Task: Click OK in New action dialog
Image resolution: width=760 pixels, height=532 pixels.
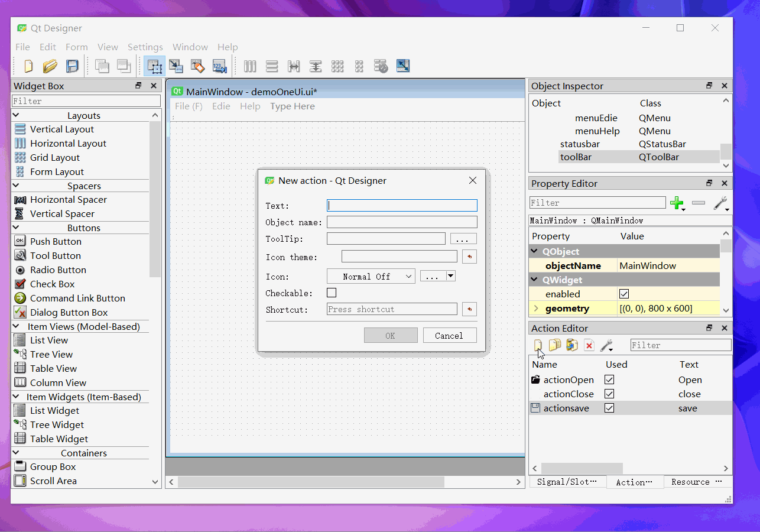Action: (391, 335)
